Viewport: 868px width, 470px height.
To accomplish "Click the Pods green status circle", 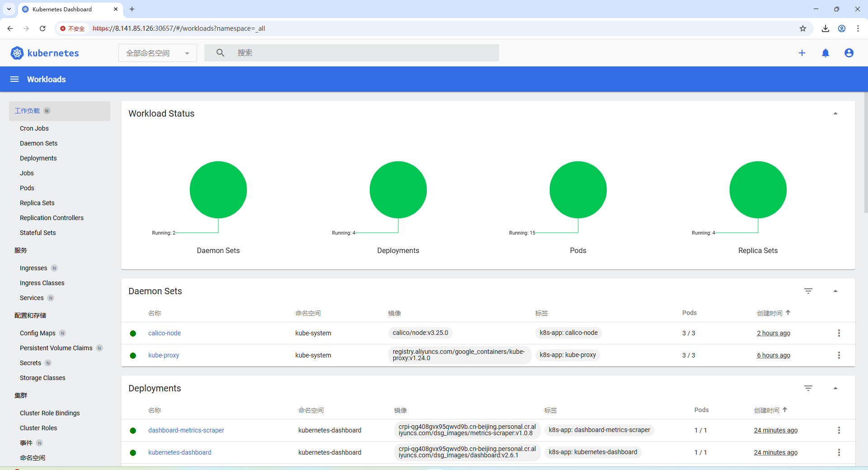I will pyautogui.click(x=578, y=190).
